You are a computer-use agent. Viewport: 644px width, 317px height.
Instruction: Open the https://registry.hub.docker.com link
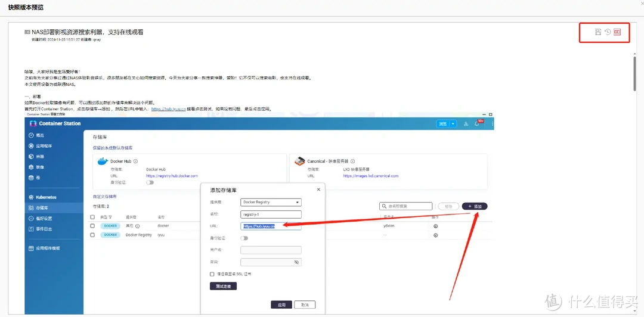pyautogui.click(x=172, y=176)
